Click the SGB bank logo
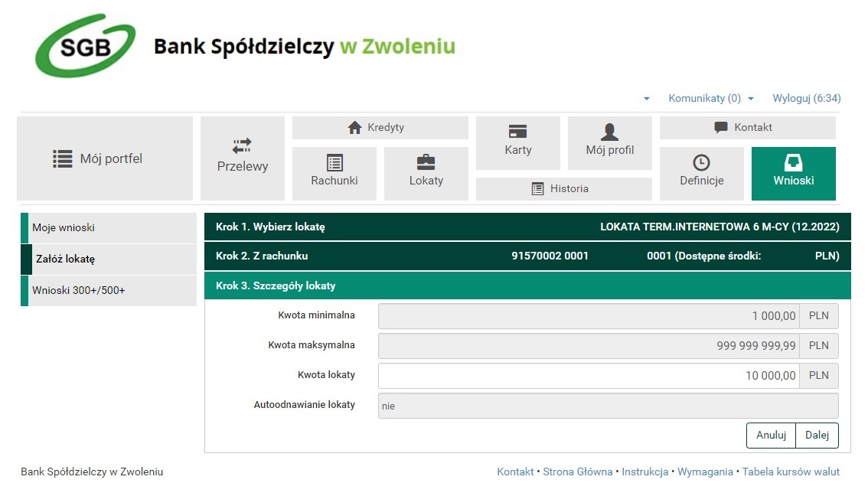 click(85, 45)
